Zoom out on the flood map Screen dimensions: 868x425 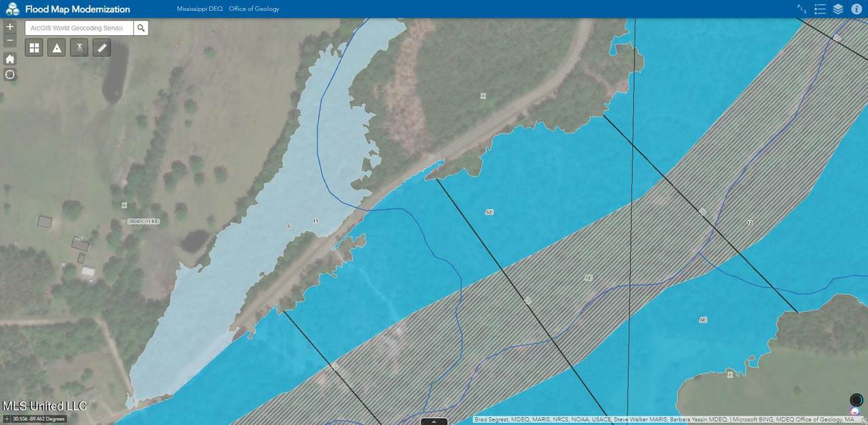[9, 41]
